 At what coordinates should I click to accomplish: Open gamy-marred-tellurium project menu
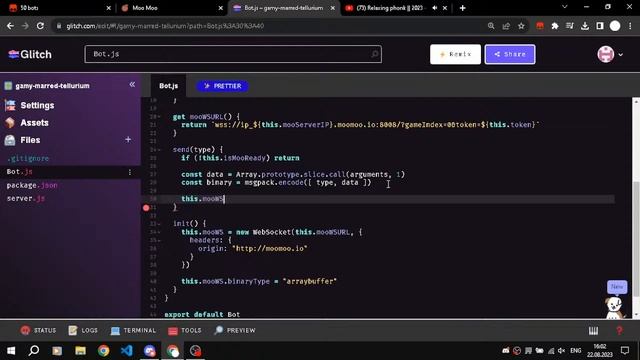tap(47, 86)
